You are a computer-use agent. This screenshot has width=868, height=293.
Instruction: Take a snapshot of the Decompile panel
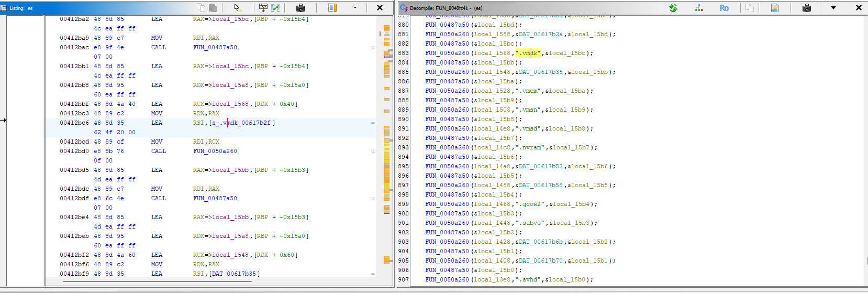(x=807, y=8)
